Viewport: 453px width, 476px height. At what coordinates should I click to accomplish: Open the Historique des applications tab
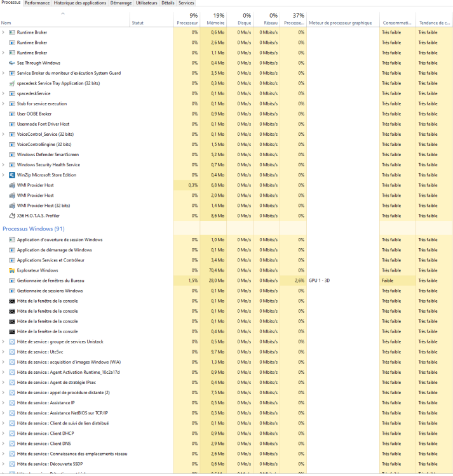(80, 3)
